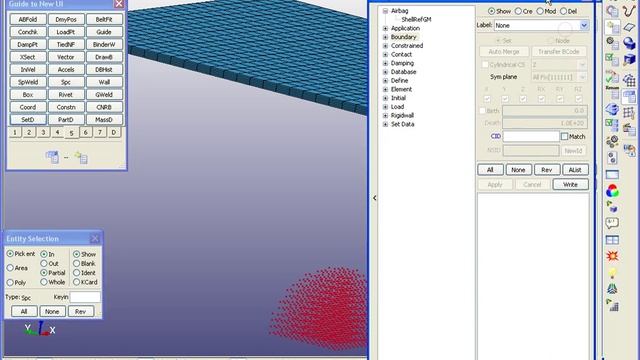Click the speech bubble annotation icon
Viewport: 640px width, 360px height.
612,223
